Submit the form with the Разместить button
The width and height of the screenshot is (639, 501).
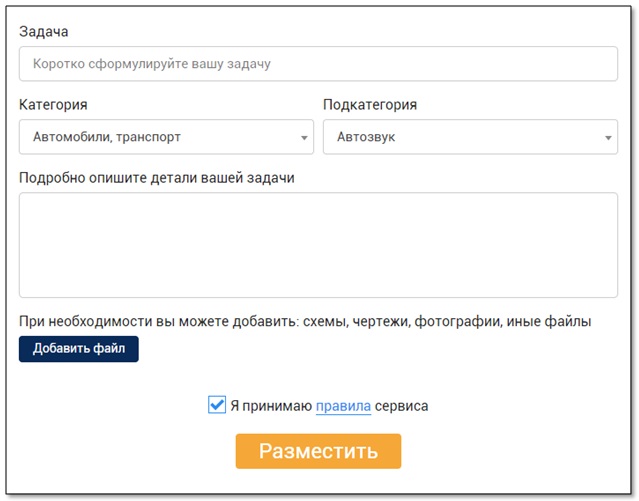pyautogui.click(x=318, y=451)
